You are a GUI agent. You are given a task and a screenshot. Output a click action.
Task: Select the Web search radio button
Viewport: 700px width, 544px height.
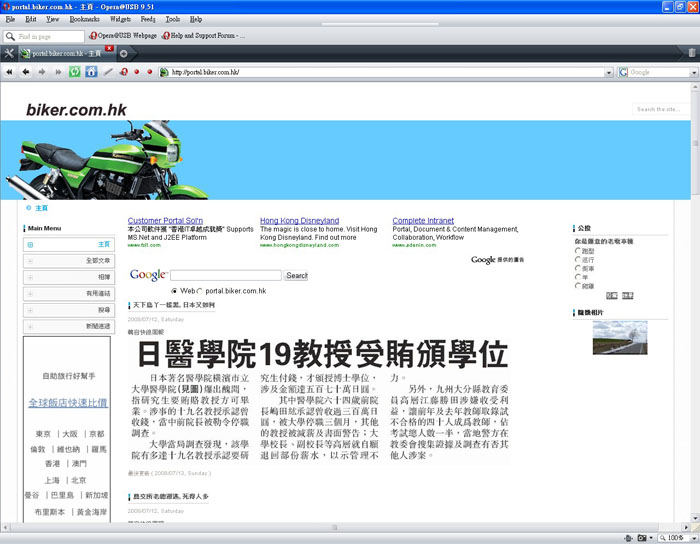point(175,291)
